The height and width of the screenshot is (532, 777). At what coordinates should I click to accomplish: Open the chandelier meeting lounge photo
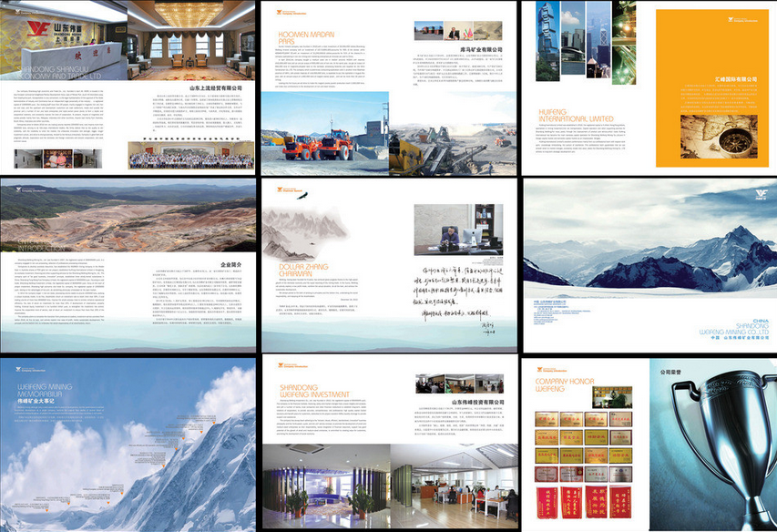pyautogui.click(x=191, y=40)
